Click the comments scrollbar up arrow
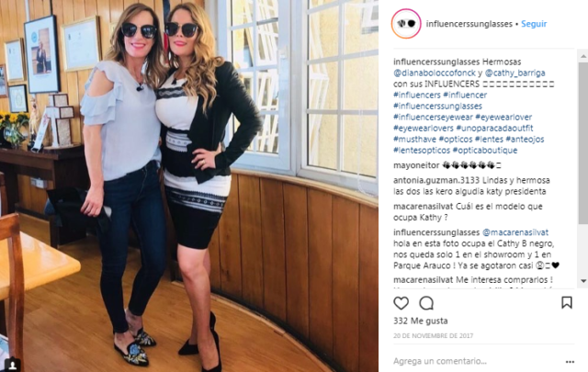588x372 pixels. [x=583, y=56]
